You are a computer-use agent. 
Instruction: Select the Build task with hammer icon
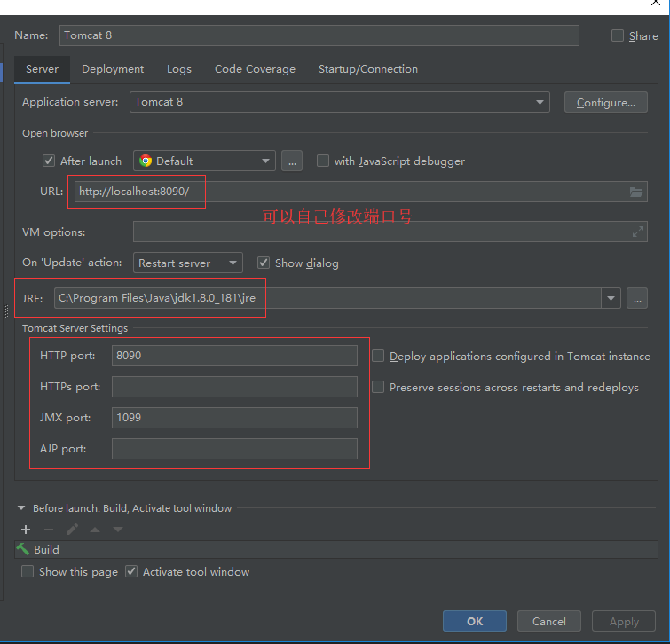point(336,550)
